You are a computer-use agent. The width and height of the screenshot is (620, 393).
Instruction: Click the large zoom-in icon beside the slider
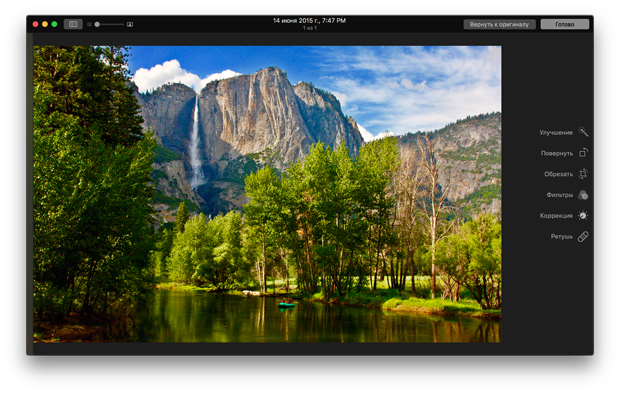(130, 25)
